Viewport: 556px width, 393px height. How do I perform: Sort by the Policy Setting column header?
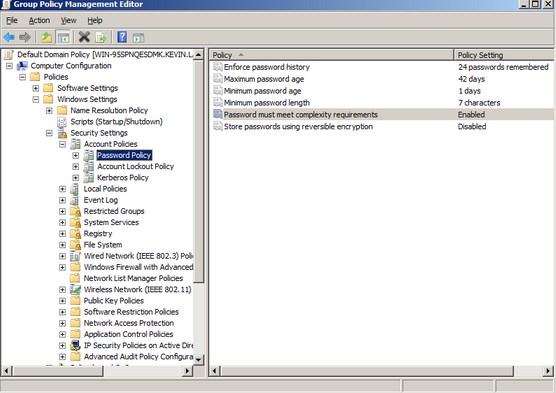pos(504,55)
